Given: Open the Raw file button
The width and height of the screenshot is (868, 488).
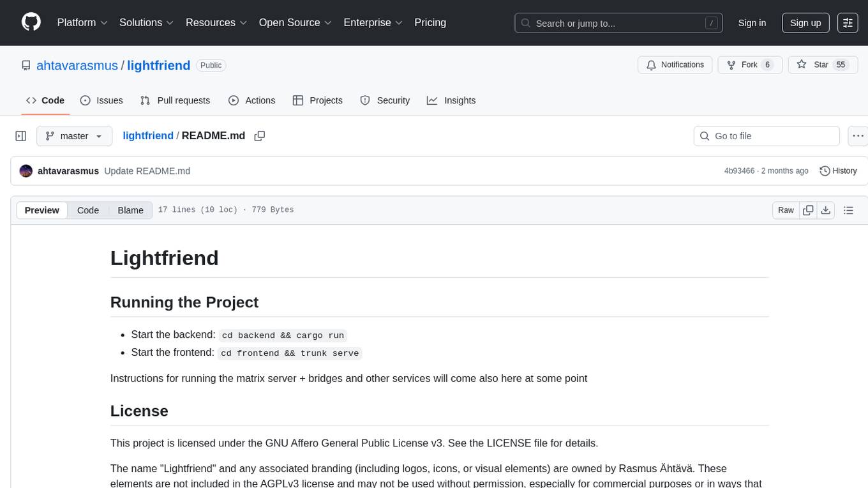Looking at the screenshot, I should (786, 210).
